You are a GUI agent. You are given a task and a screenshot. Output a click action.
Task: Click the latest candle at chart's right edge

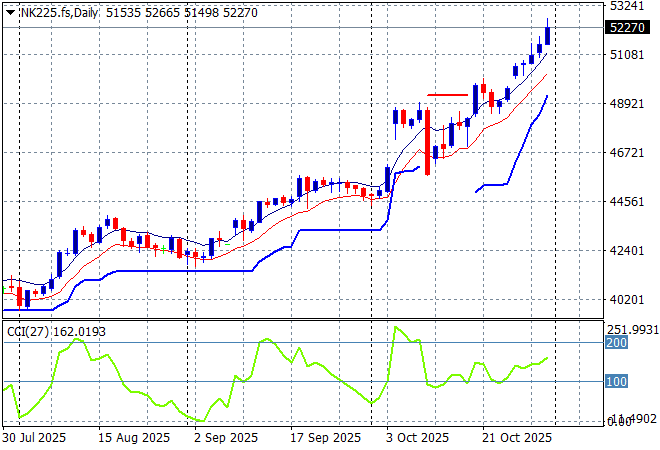click(547, 36)
